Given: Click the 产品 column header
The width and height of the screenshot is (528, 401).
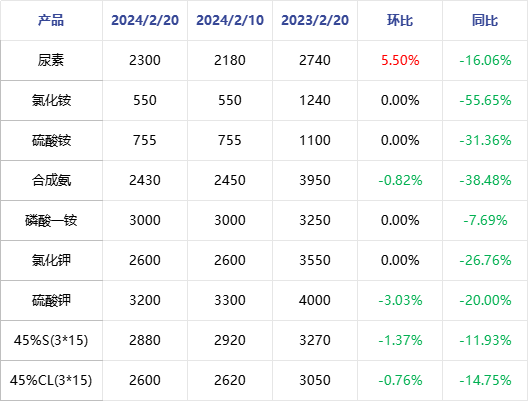Looking at the screenshot, I should point(51,20).
